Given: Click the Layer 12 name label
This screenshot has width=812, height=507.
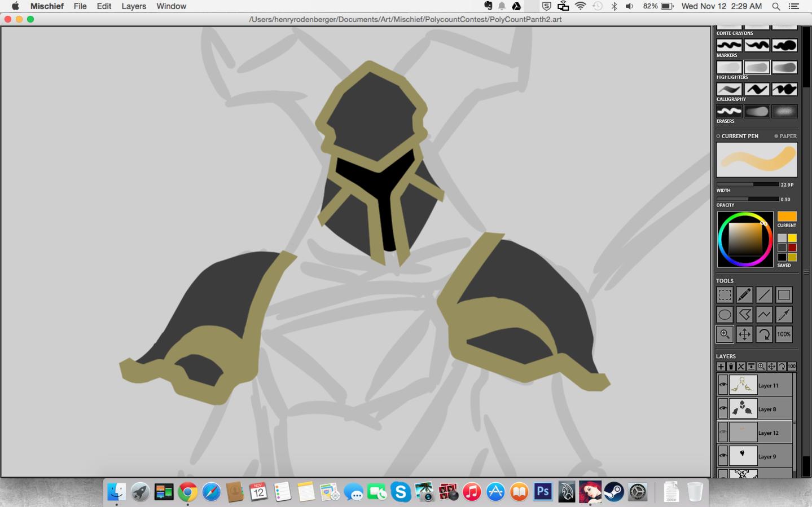Looking at the screenshot, I should 768,433.
